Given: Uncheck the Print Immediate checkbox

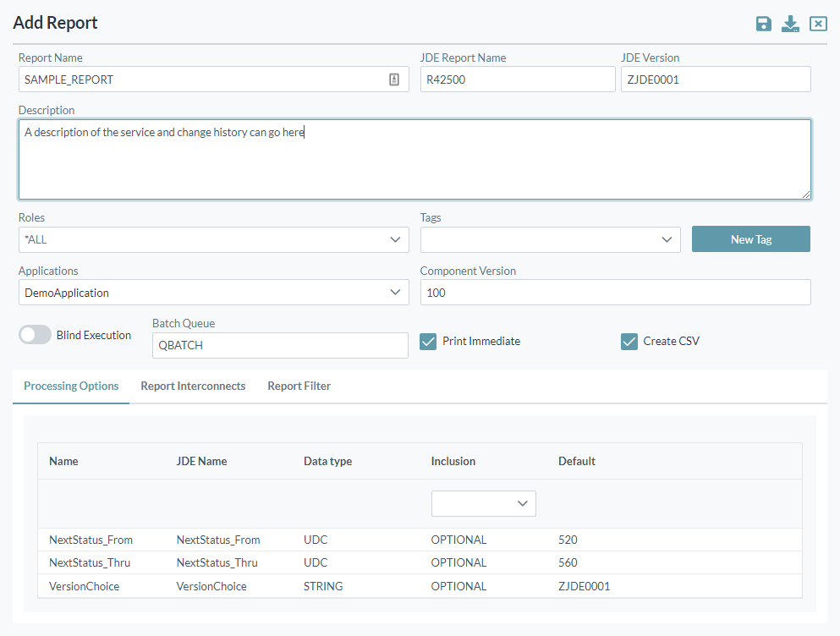Looking at the screenshot, I should [x=428, y=342].
